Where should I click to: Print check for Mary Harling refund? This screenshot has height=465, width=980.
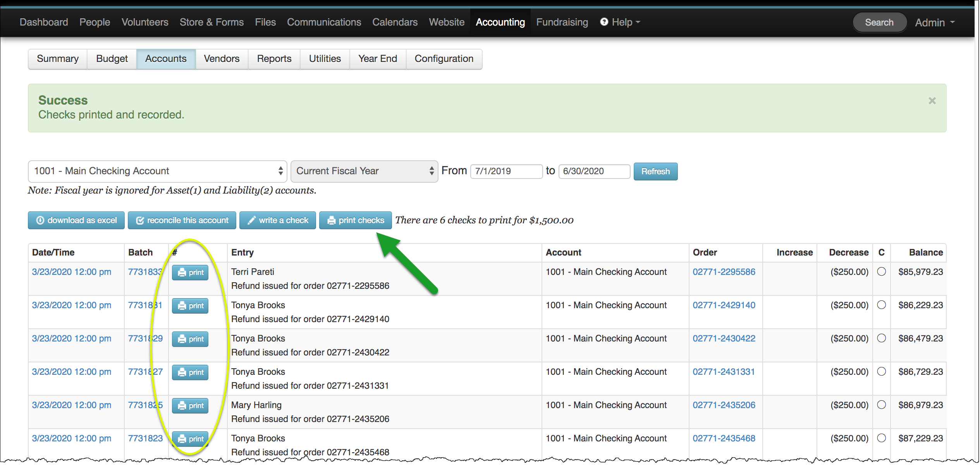tap(190, 406)
